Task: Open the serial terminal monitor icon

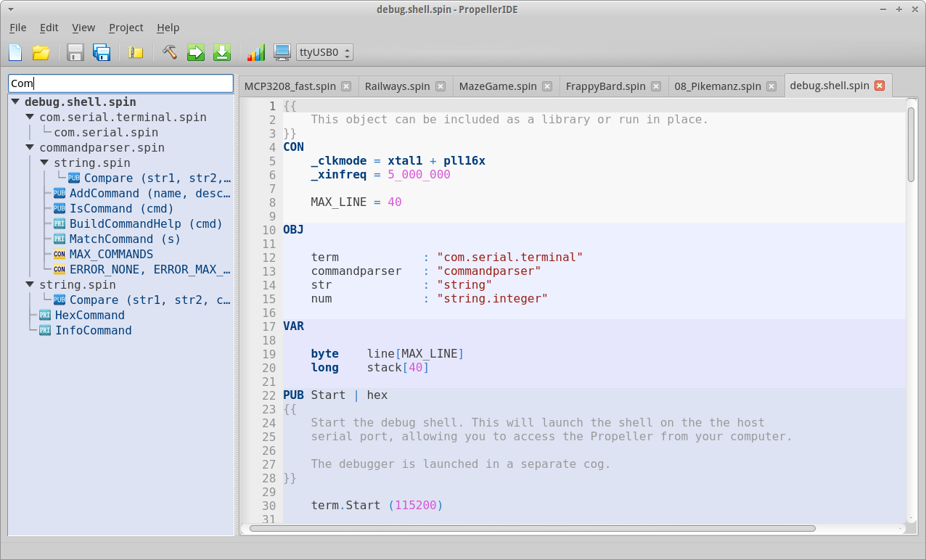Action: [x=282, y=52]
